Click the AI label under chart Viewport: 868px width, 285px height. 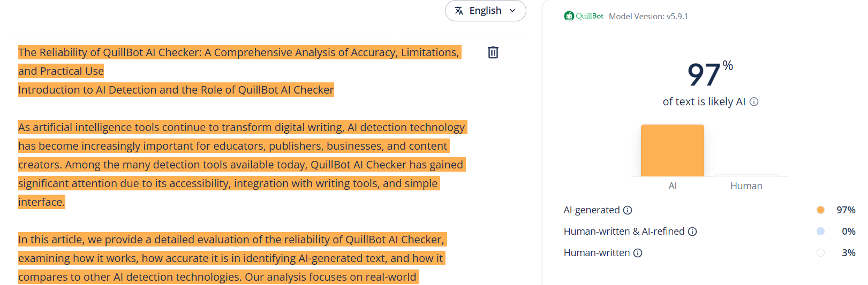(x=673, y=186)
